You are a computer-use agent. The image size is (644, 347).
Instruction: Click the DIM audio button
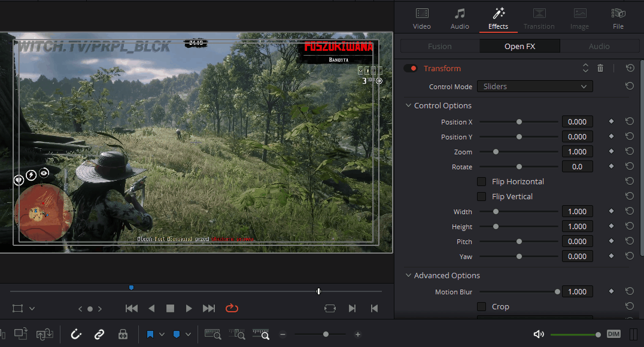point(613,334)
